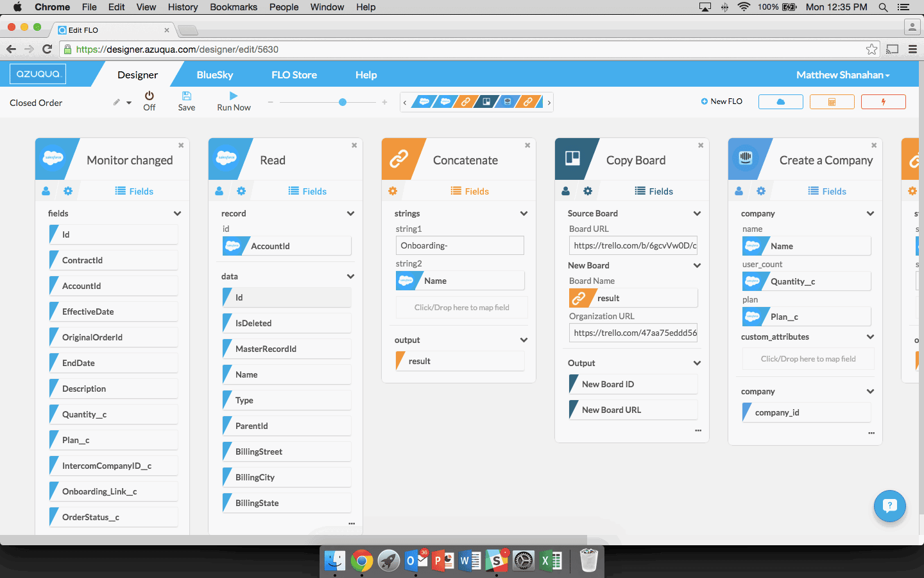Screen dimensions: 924x578
Task: Switch to the BlueSky tab
Action: (x=215, y=74)
